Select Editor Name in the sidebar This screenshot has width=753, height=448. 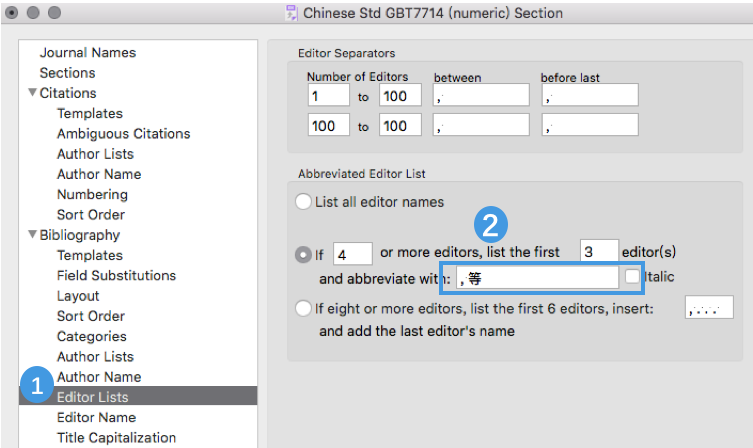[97, 417]
